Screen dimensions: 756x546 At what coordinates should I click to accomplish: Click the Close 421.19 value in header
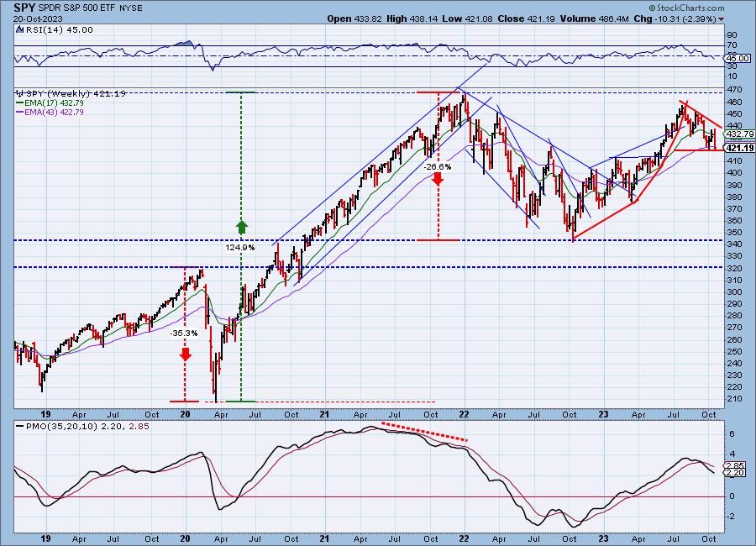point(526,18)
